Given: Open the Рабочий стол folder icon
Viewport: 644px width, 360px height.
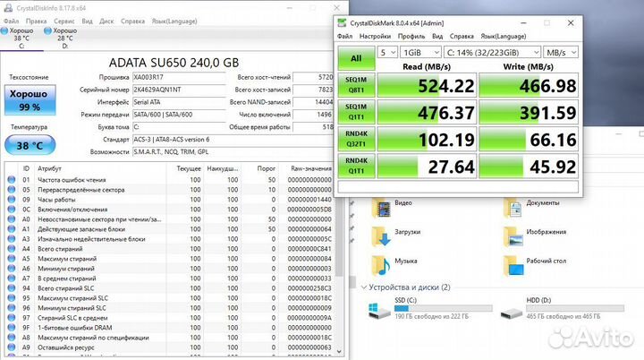Looking at the screenshot, I should click(x=513, y=265).
